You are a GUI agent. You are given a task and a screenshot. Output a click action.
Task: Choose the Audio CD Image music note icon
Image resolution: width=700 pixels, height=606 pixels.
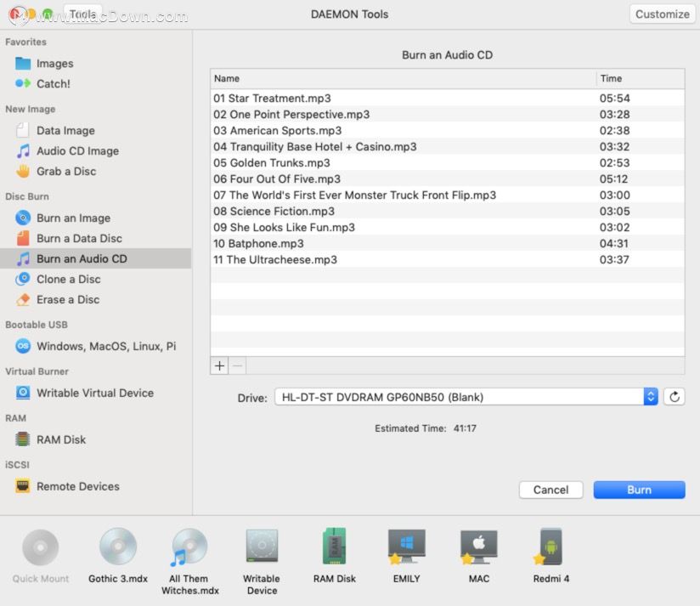(23, 151)
